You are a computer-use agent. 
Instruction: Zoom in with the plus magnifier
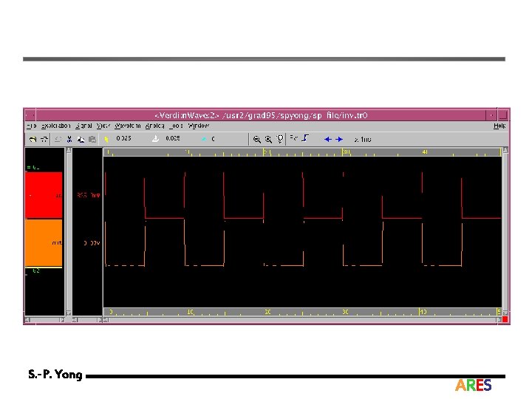point(268,139)
